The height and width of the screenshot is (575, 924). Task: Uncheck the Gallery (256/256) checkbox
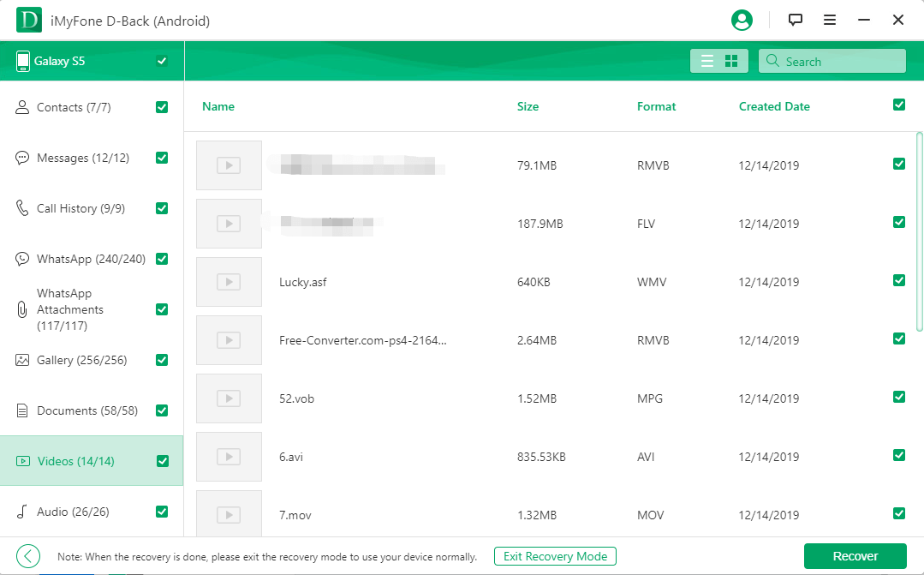pos(162,360)
